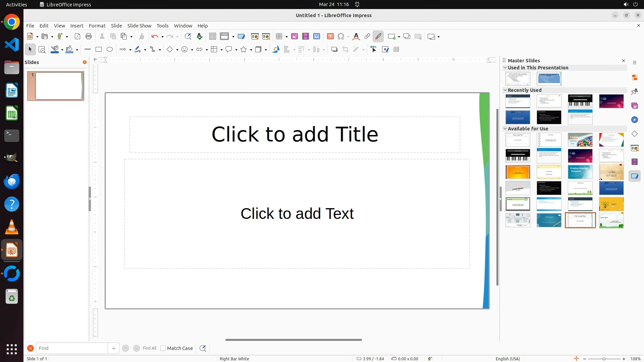The image size is (644, 362).
Task: Click the Insert Image icon
Action: point(294,36)
